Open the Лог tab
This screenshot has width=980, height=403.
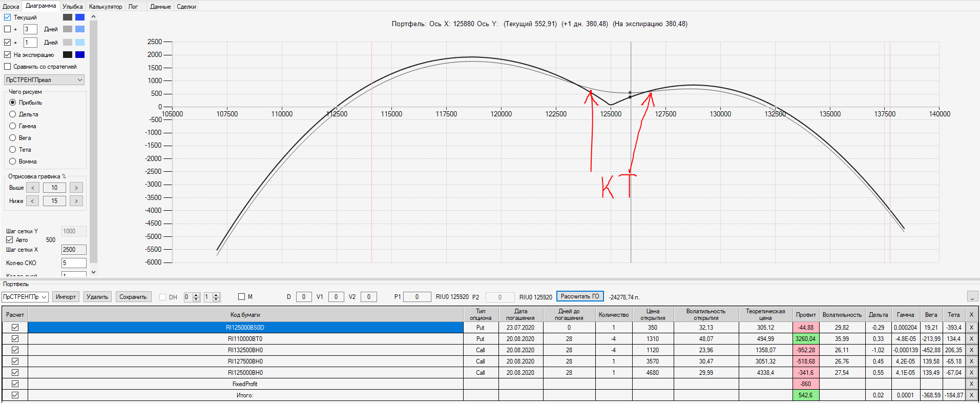pos(133,7)
